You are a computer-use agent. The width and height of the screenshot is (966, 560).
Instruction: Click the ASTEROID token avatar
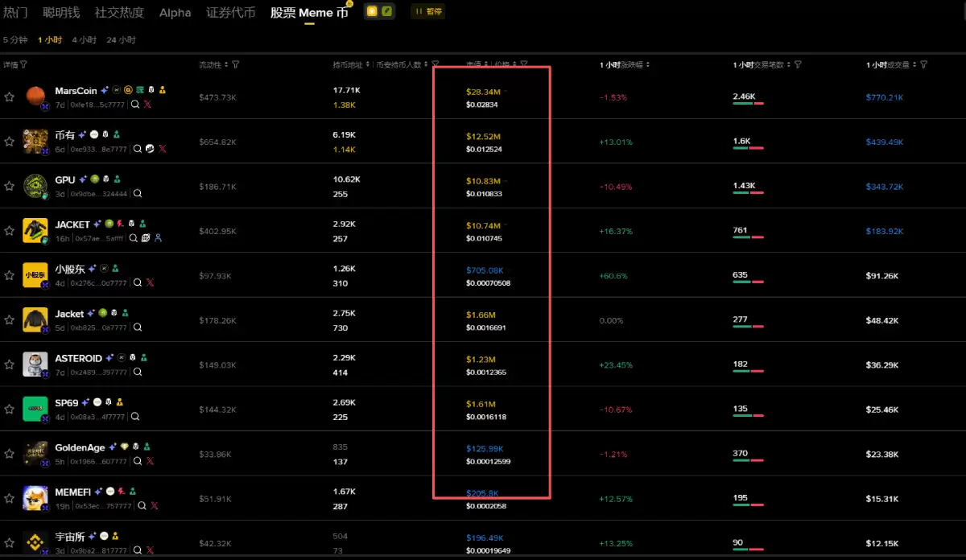coord(35,364)
